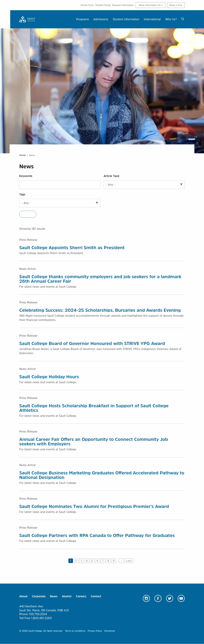Jump to the Last results page
This screenshot has width=204, height=644.
coord(129,561)
